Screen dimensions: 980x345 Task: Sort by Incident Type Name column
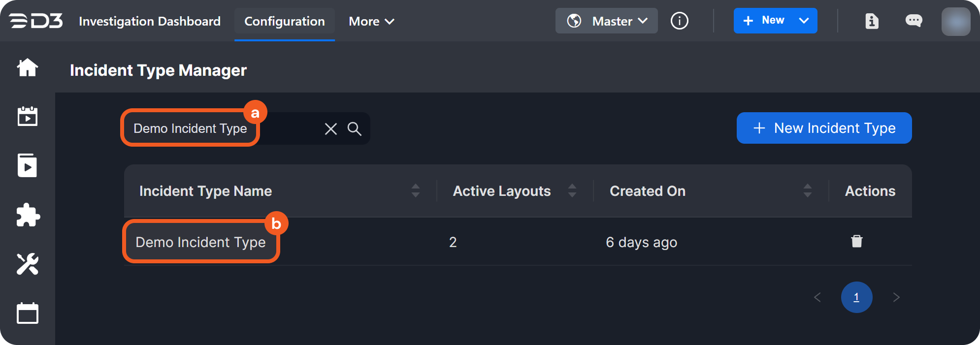415,191
